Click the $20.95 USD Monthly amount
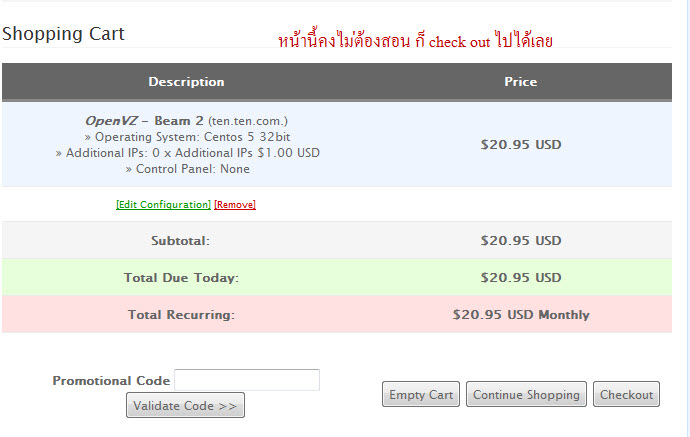The image size is (690, 437). coord(521,315)
